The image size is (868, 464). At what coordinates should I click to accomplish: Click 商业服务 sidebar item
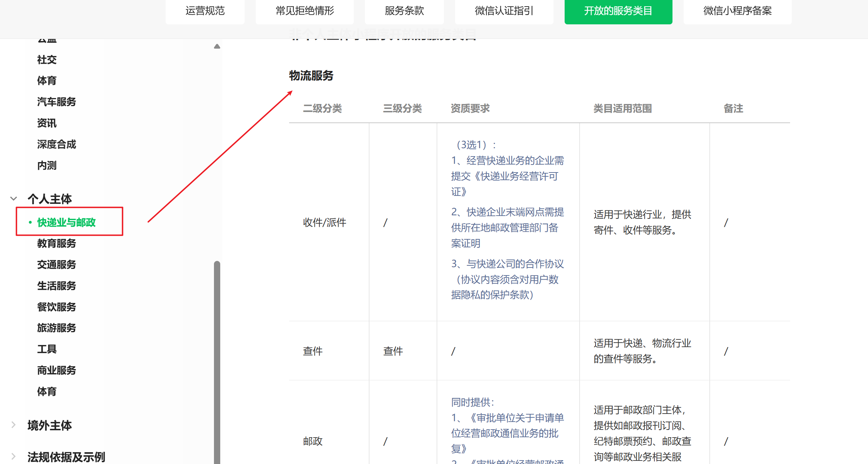[56, 370]
